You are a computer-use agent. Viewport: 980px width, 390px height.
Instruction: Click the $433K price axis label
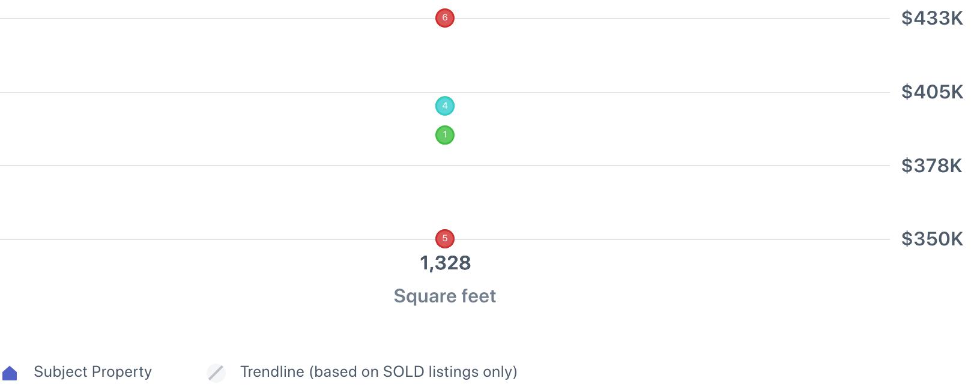[931, 19]
